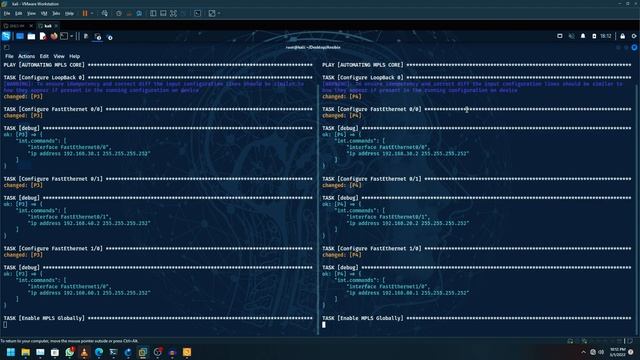
Task: Open VMware File menu
Action: (7, 13)
